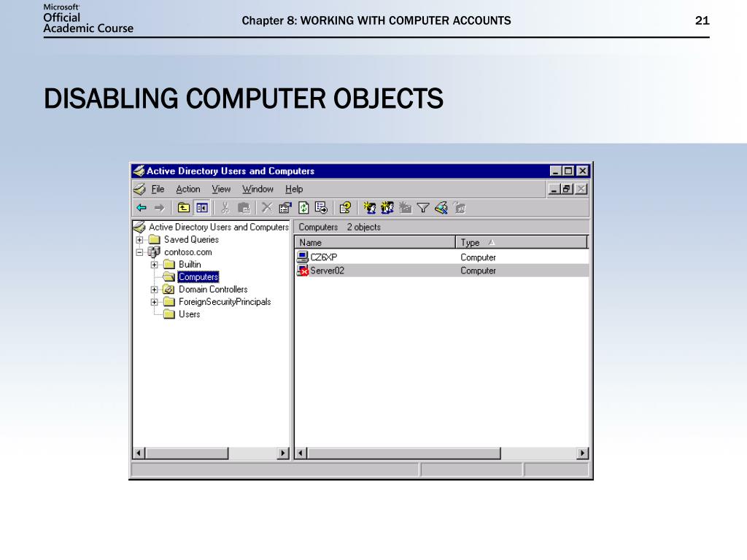Open the Action menu
The height and width of the screenshot is (560, 747).
tap(188, 189)
